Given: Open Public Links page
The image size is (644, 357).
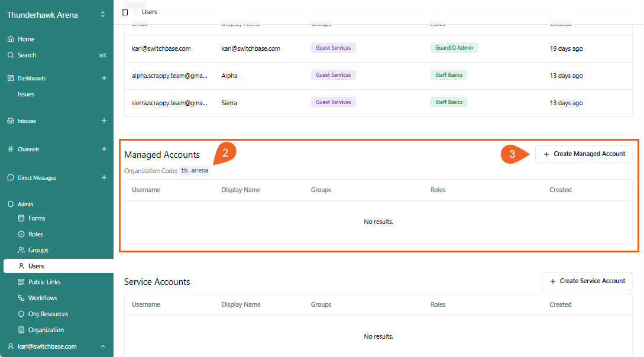Looking at the screenshot, I should pyautogui.click(x=44, y=282).
